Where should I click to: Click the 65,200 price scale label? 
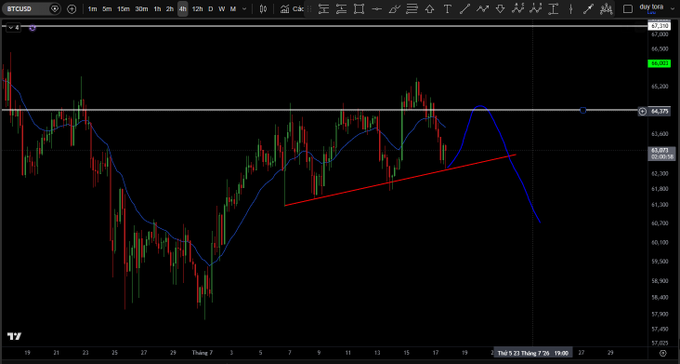(660, 86)
